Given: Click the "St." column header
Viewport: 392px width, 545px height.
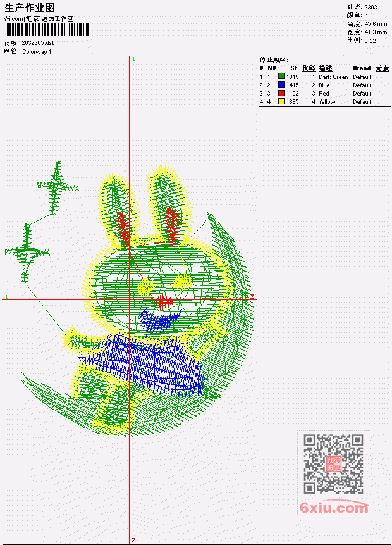Looking at the screenshot, I should [295, 68].
